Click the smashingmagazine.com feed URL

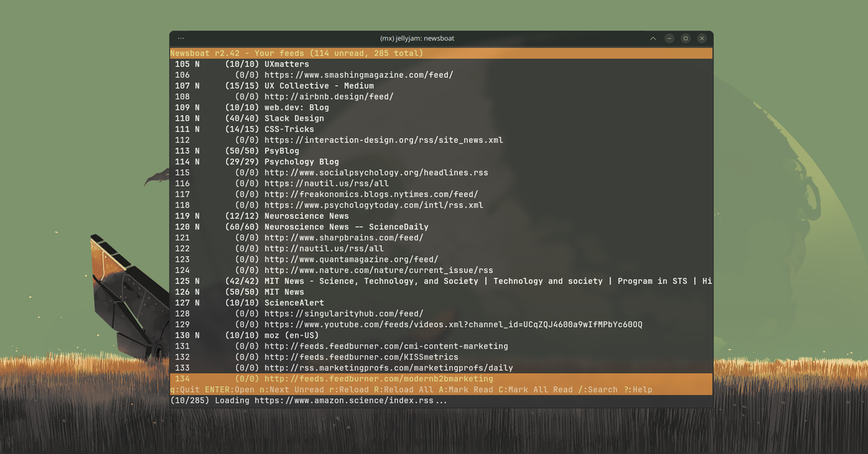tap(358, 75)
